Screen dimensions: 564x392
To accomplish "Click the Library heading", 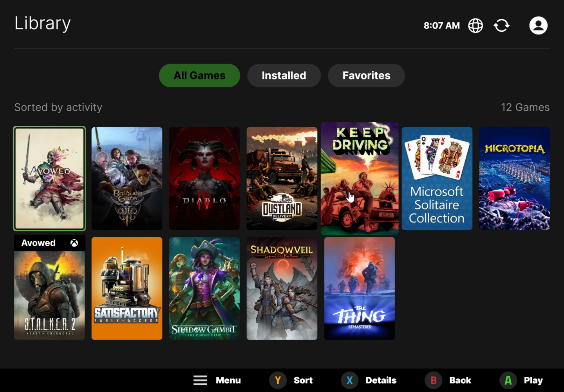I will [42, 23].
